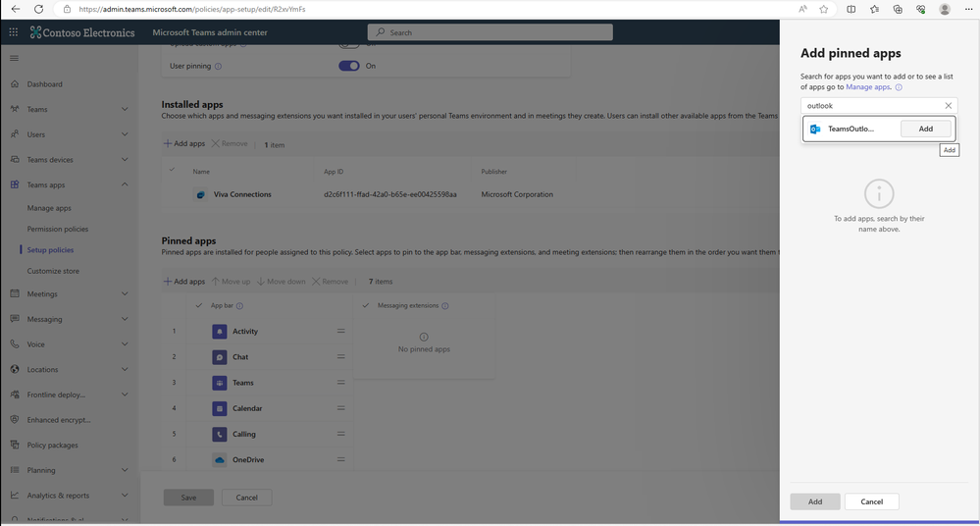
Task: Open Setup policies page
Action: tap(50, 250)
